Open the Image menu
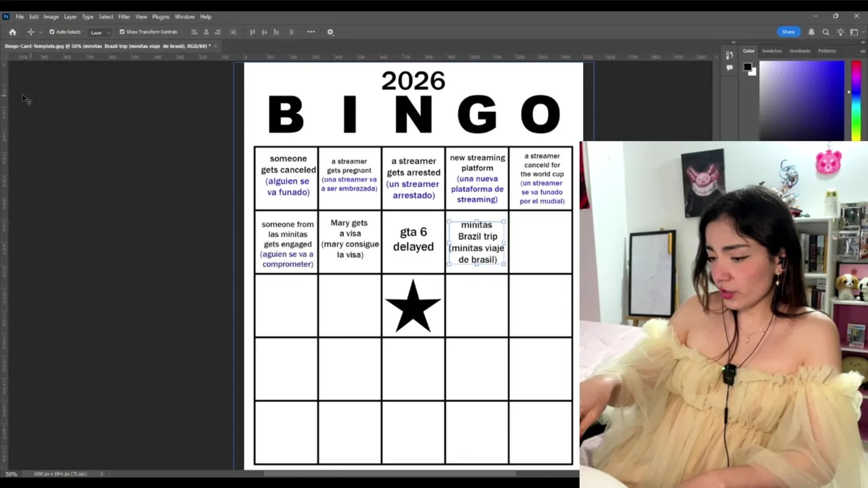 click(x=51, y=16)
